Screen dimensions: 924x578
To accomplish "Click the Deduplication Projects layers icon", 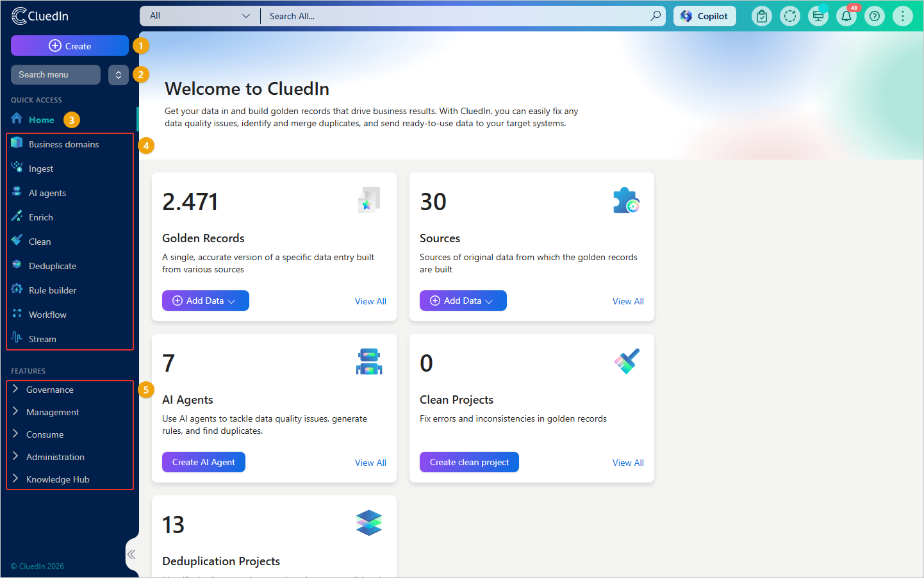I will (369, 523).
